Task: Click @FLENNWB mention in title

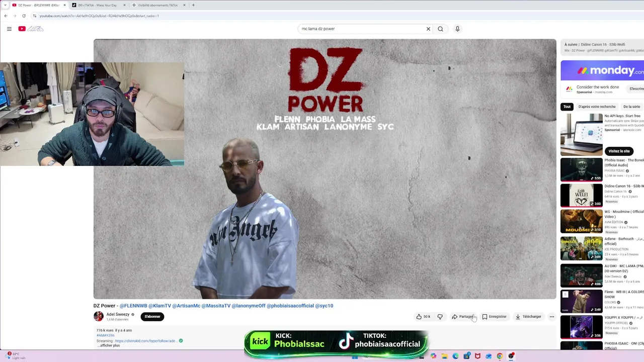Action: point(133,306)
